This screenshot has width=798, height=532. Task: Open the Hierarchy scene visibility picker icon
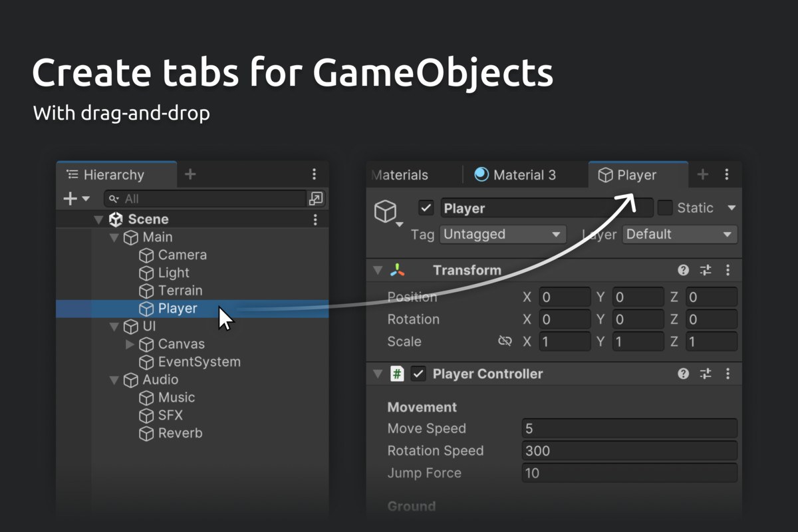tap(316, 198)
